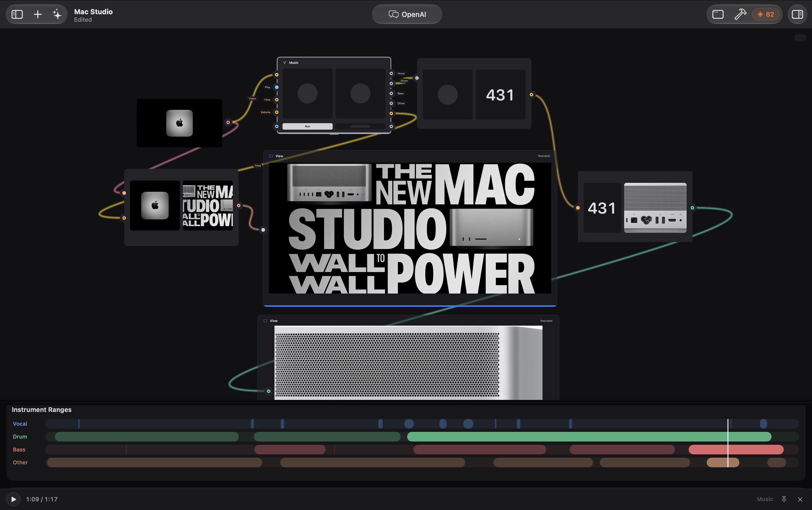Click the Video label on the wire
The height and width of the screenshot is (510, 812).
[x=252, y=99]
